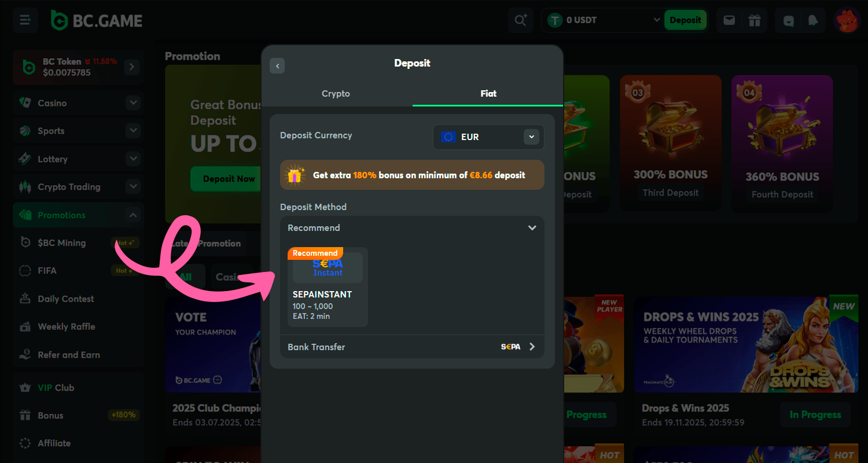Toggle the sidebar menu icon
Screen dimensions: 868x463
[25, 20]
